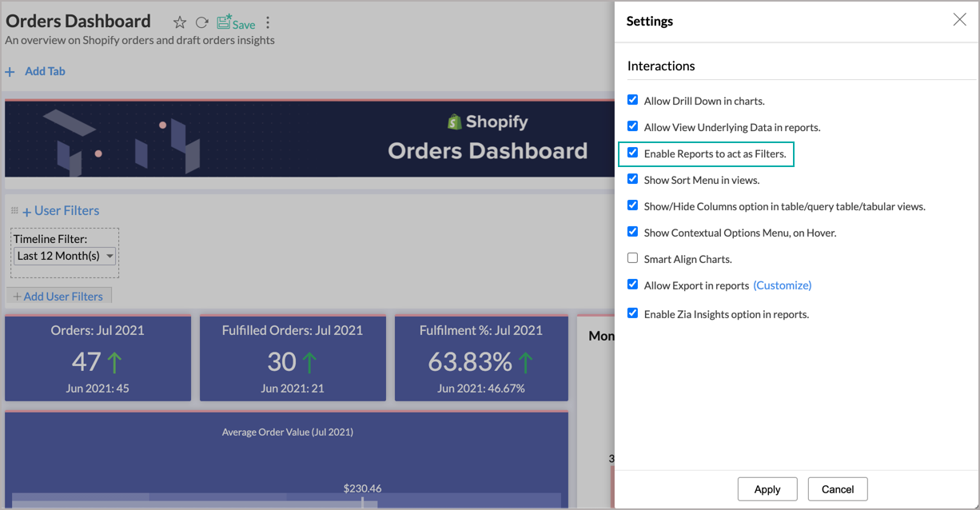Viewport: 980px width, 510px height.
Task: Click the favorite star icon
Action: pos(180,22)
